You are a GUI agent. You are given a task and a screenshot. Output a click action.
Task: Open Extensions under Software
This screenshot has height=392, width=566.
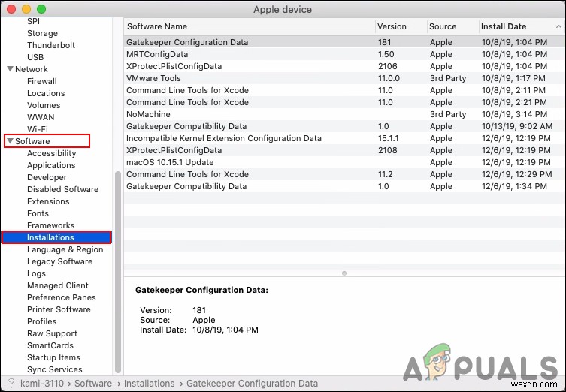(x=48, y=201)
